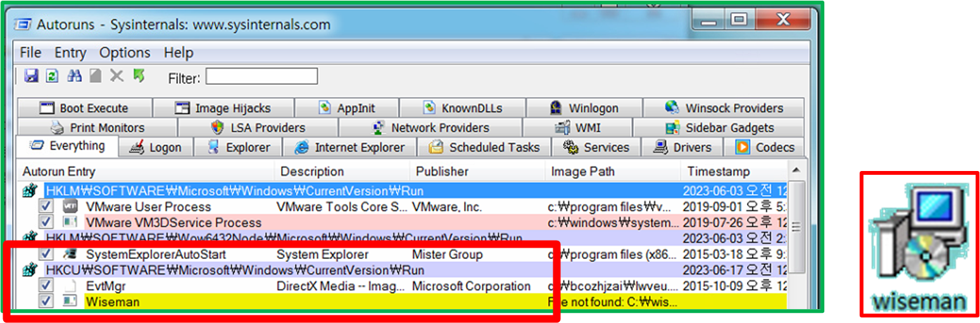Switch to the Services tab
Image resolution: width=980 pixels, height=323 pixels.
point(596,148)
